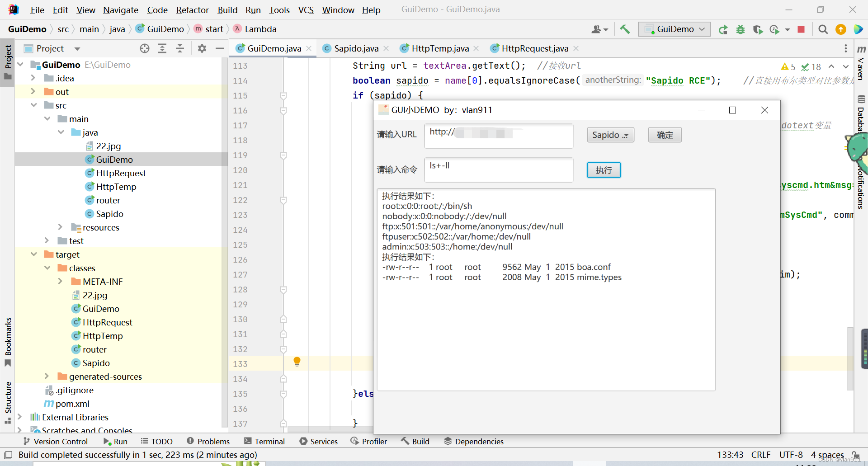Click the yellow lightbulb on line 133
This screenshot has height=466, width=868.
pyautogui.click(x=297, y=361)
